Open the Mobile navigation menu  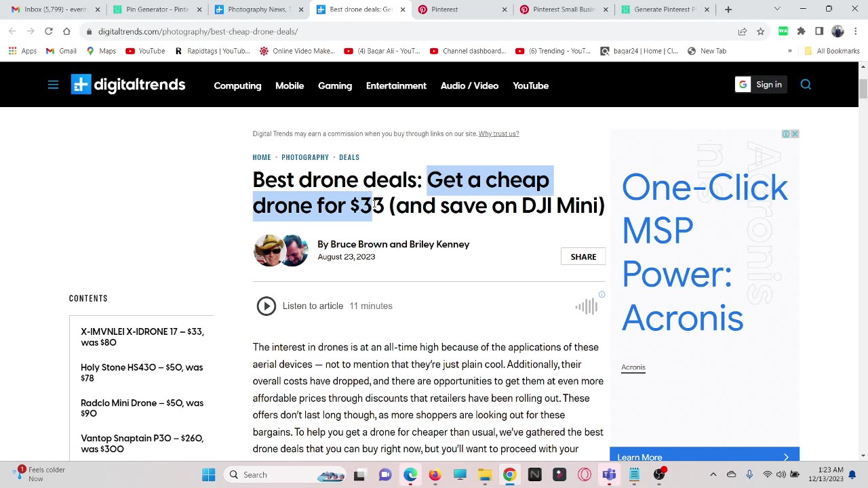point(290,85)
